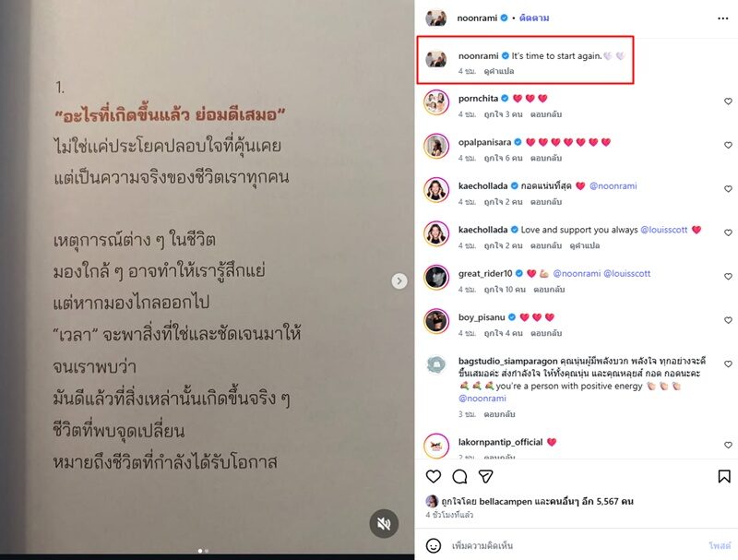738x560 pixels.
Task: Open more options three-dot menu
Action: (723, 18)
